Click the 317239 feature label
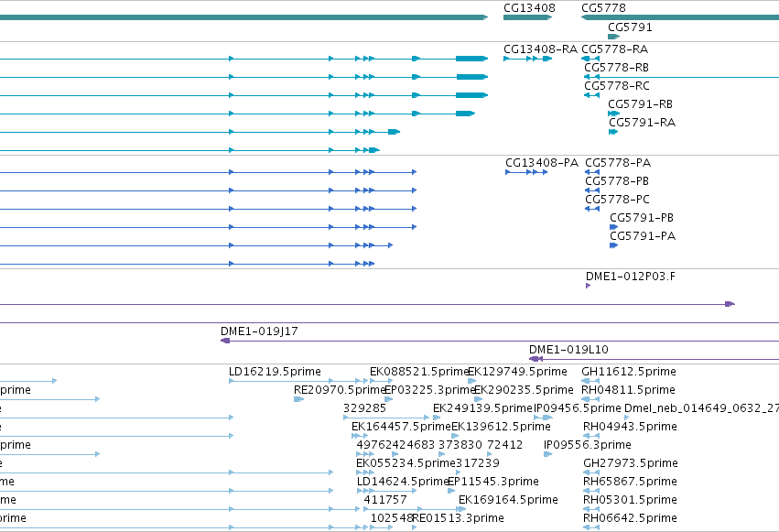The width and height of the screenshot is (779, 532). (x=478, y=463)
